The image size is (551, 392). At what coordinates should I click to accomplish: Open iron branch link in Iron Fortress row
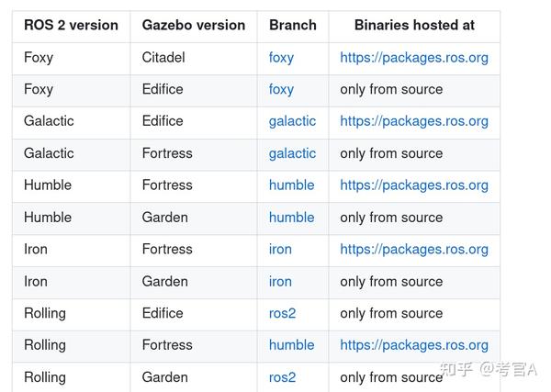point(280,250)
